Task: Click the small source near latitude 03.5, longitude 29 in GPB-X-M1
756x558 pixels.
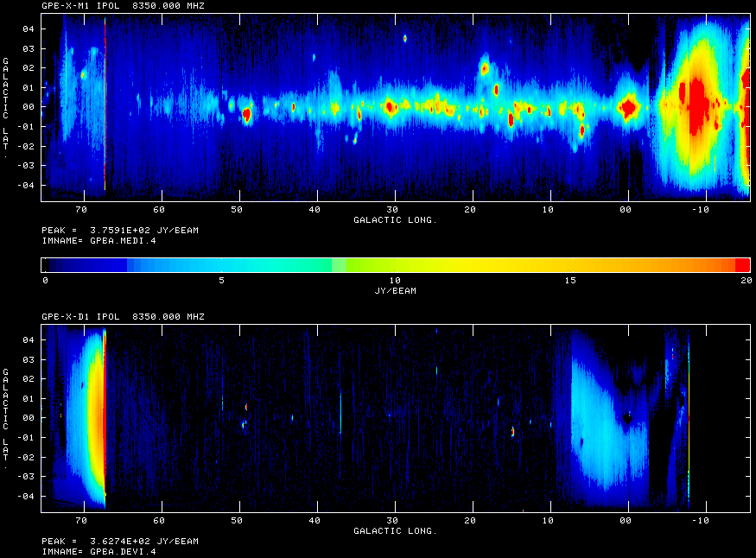Action: (x=405, y=39)
